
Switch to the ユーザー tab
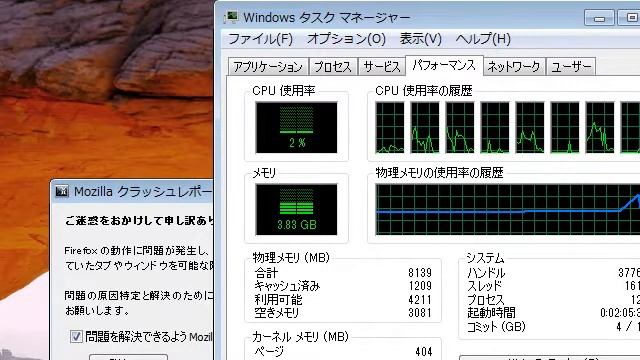[x=571, y=67]
